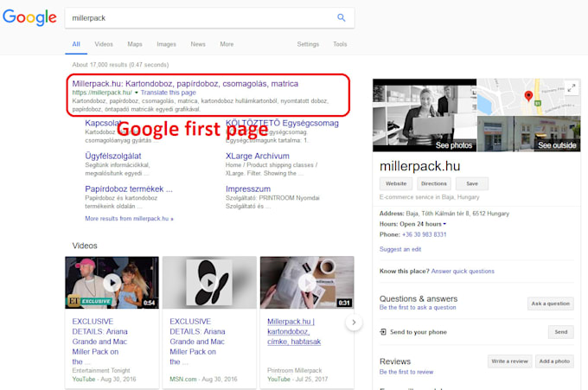Click the Directions button

434,183
